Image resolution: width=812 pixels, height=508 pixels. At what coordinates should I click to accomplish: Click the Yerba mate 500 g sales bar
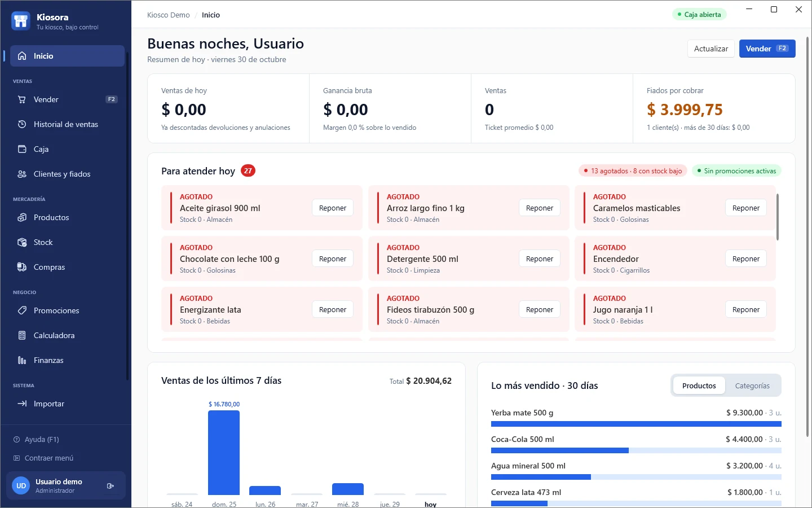(x=636, y=424)
